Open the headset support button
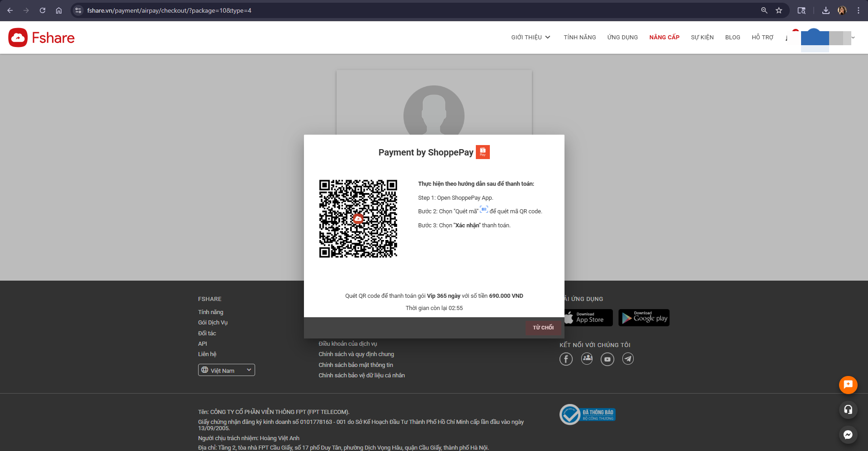Image resolution: width=868 pixels, height=451 pixels. pos(848,410)
